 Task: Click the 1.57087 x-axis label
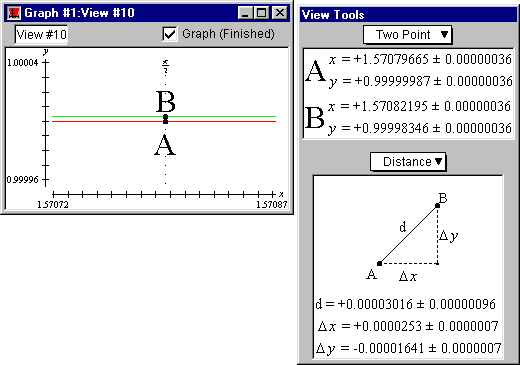pos(271,205)
